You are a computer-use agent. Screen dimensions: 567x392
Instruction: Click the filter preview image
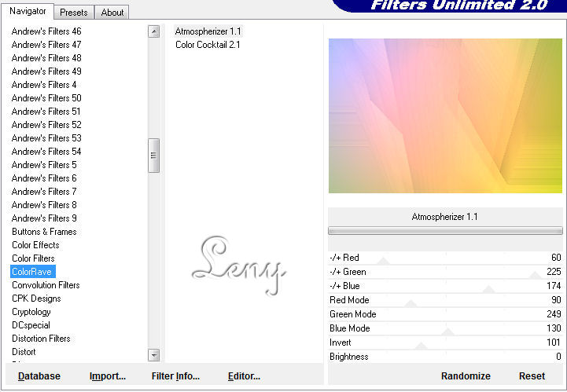coord(445,115)
